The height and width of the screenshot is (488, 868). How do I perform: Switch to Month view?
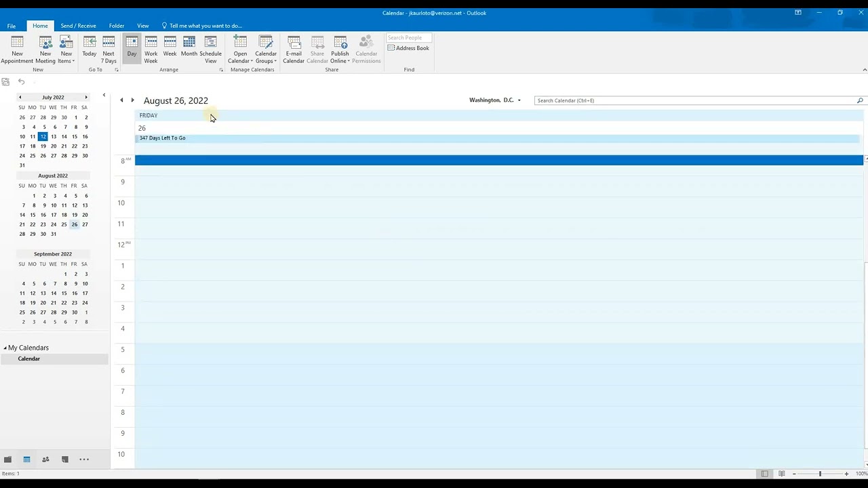[x=189, y=49]
